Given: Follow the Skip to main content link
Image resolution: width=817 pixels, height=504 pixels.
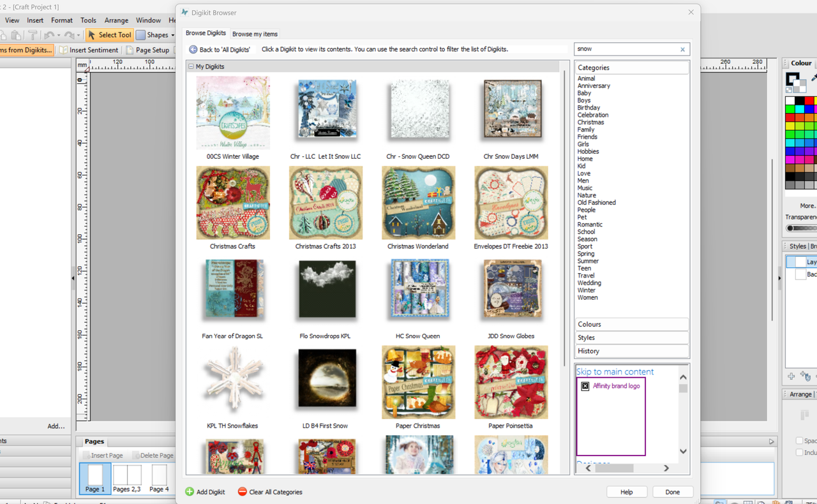Looking at the screenshot, I should (x=615, y=372).
